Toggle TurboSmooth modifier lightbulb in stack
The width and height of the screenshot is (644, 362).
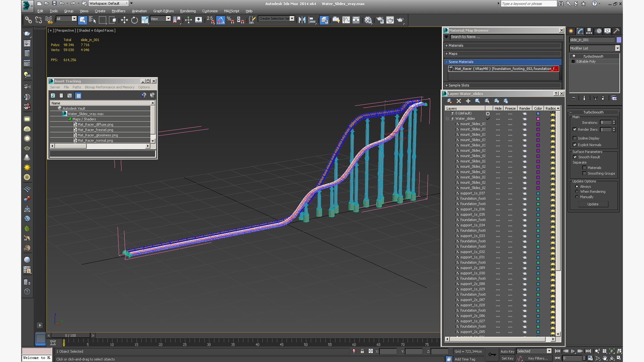pos(574,56)
